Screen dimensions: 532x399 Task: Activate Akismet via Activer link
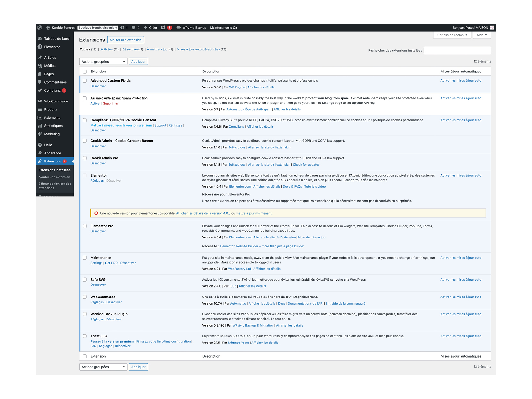(x=95, y=104)
